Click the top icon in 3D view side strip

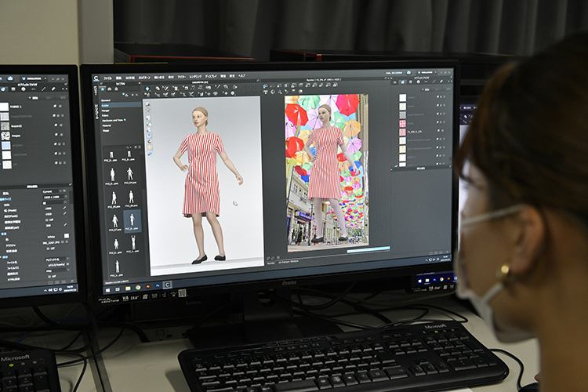tap(147, 104)
